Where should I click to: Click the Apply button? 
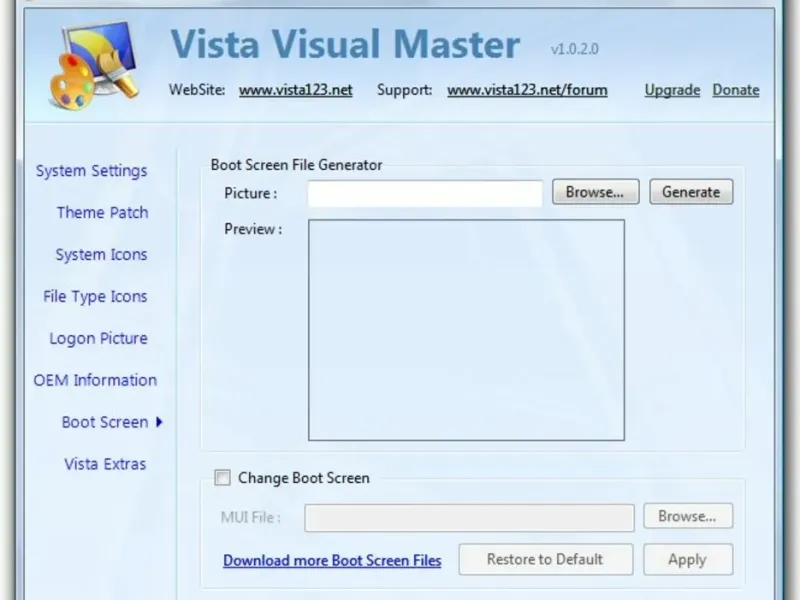(x=688, y=559)
